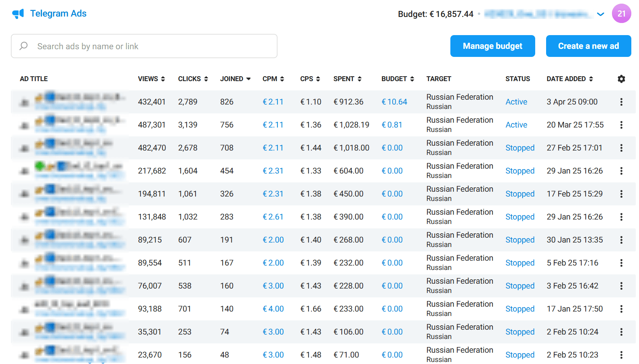Image resolution: width=639 pixels, height=364 pixels.
Task: Click the magnifier icon in search field
Action: coord(24,46)
